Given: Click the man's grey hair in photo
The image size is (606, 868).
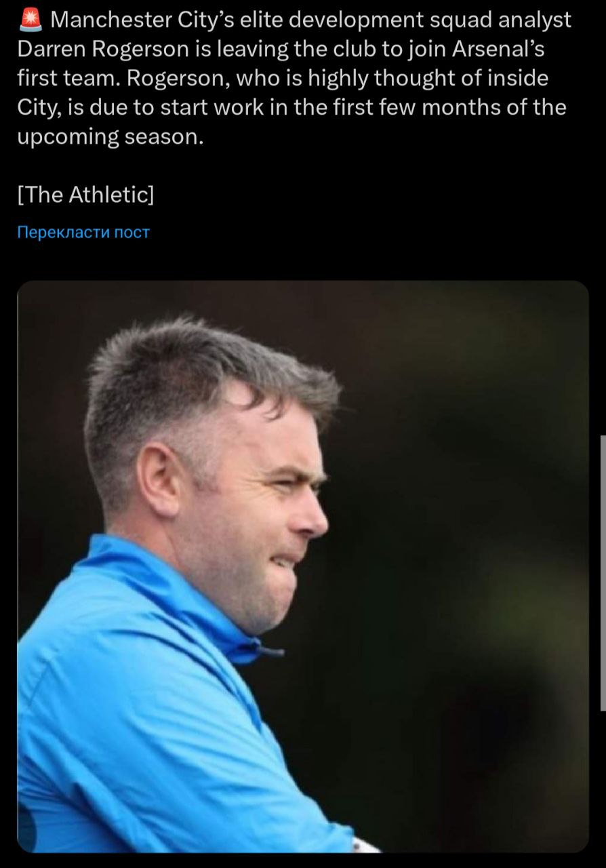Looking at the screenshot, I should [x=203, y=380].
